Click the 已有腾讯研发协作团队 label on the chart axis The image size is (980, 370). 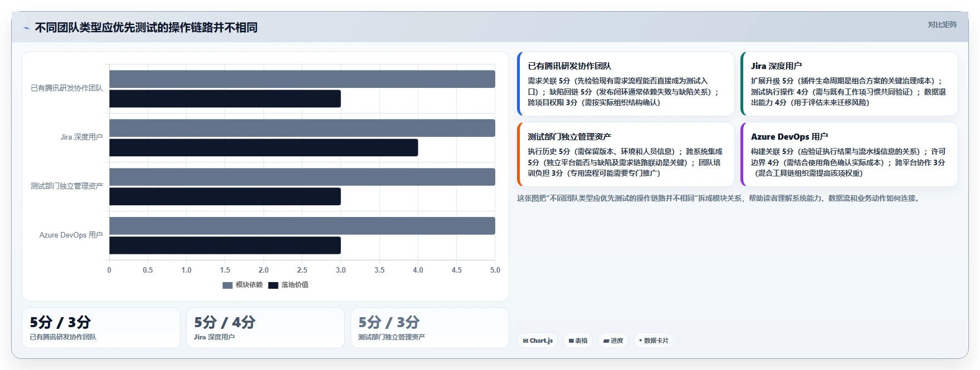pyautogui.click(x=67, y=88)
